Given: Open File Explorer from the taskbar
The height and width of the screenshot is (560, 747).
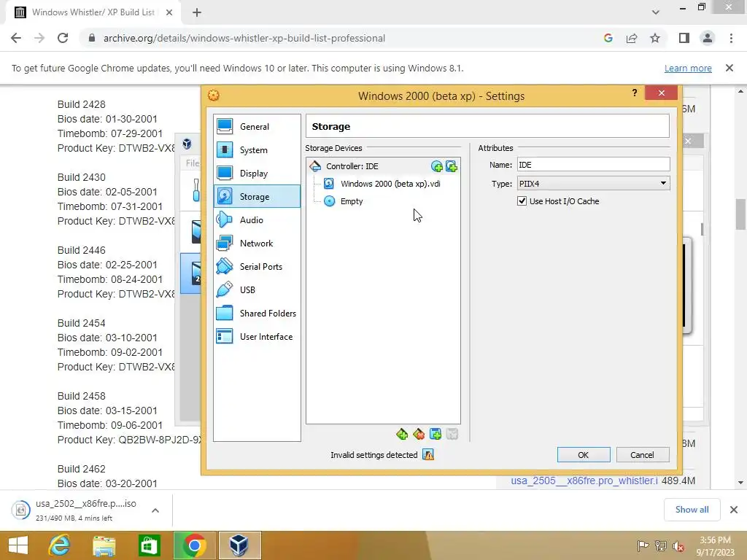Looking at the screenshot, I should [x=104, y=545].
